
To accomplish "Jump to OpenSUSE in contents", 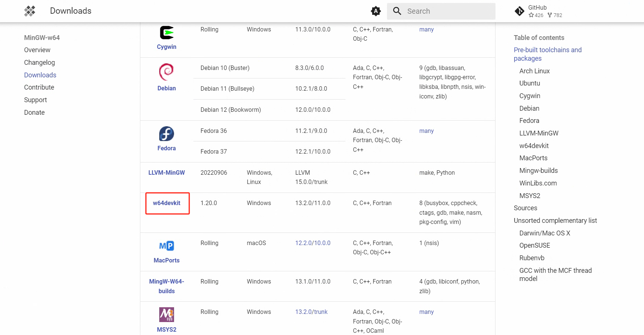I will coord(534,245).
